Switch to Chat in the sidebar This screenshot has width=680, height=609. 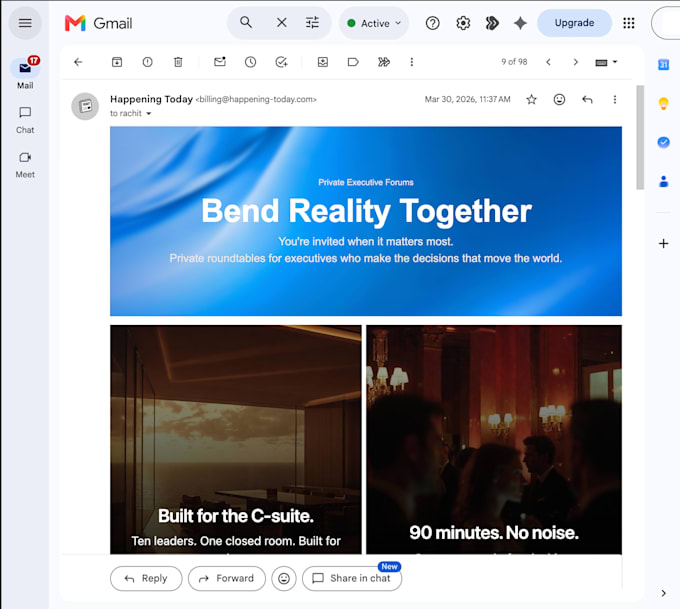[25, 120]
